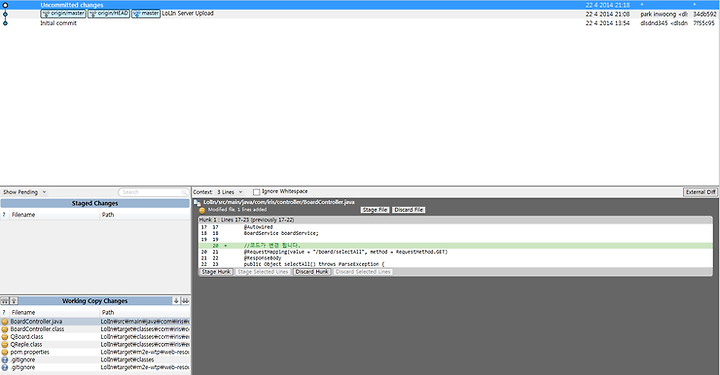Click the '?' status column header in Staged Changes
Viewport: 720px width, 375px height.
tap(5, 215)
